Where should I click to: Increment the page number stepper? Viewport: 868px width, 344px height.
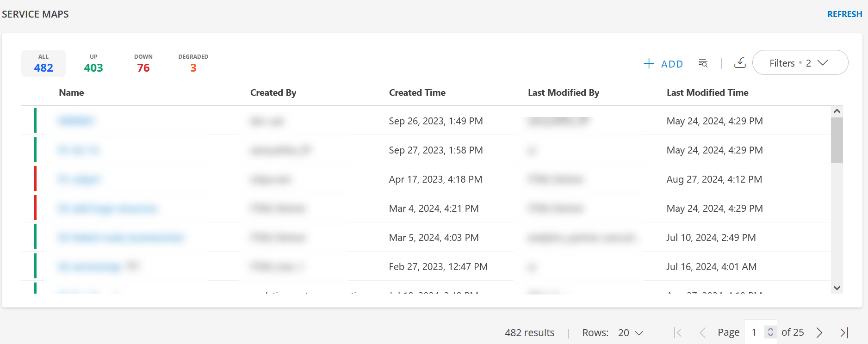[x=770, y=329]
